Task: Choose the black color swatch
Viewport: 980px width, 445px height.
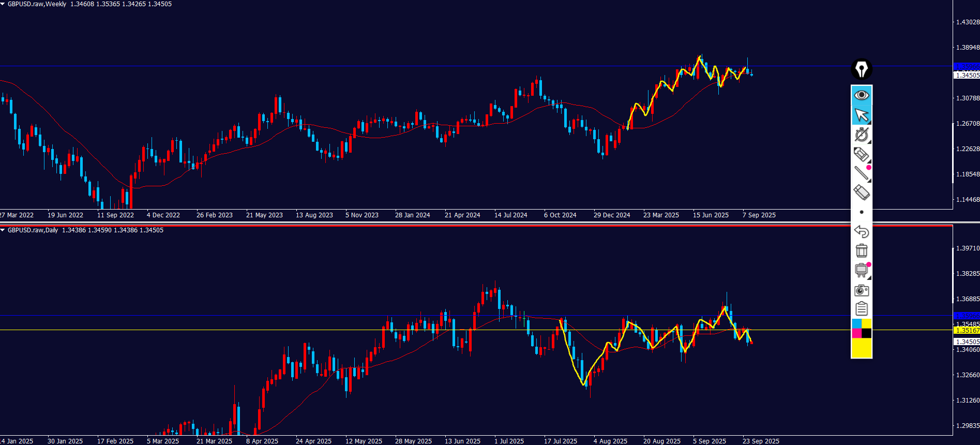Action: coord(866,333)
